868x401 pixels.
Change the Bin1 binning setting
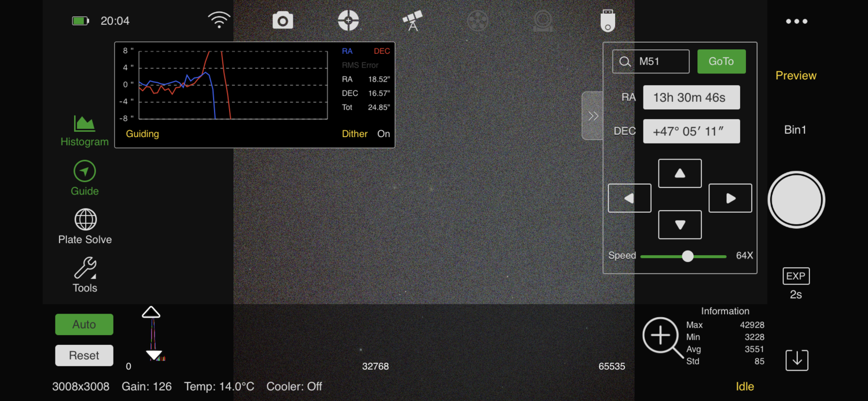point(795,130)
